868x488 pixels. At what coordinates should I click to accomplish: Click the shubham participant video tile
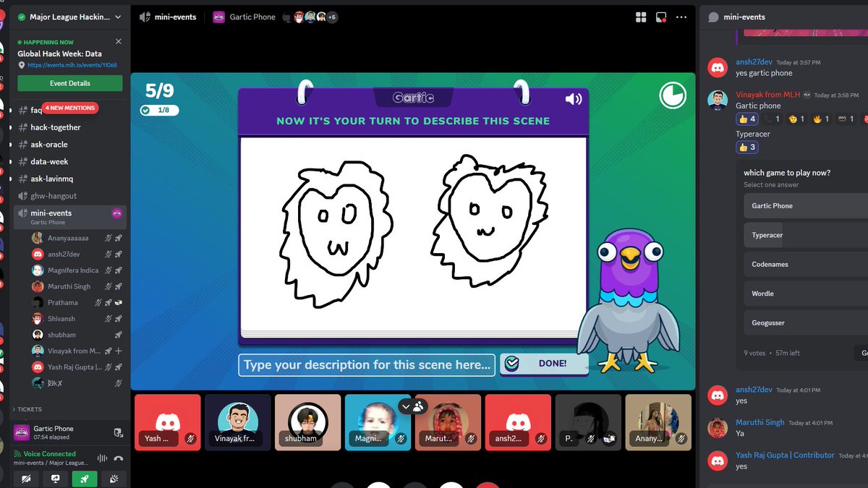pos(308,422)
